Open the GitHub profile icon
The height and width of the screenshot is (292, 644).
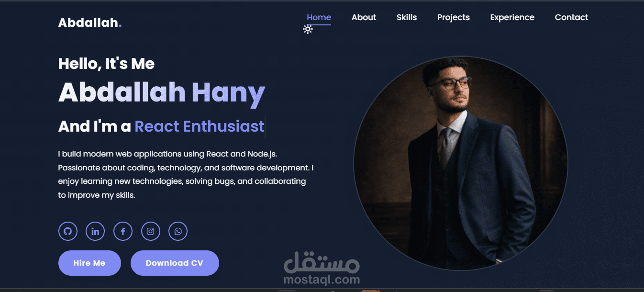67,232
